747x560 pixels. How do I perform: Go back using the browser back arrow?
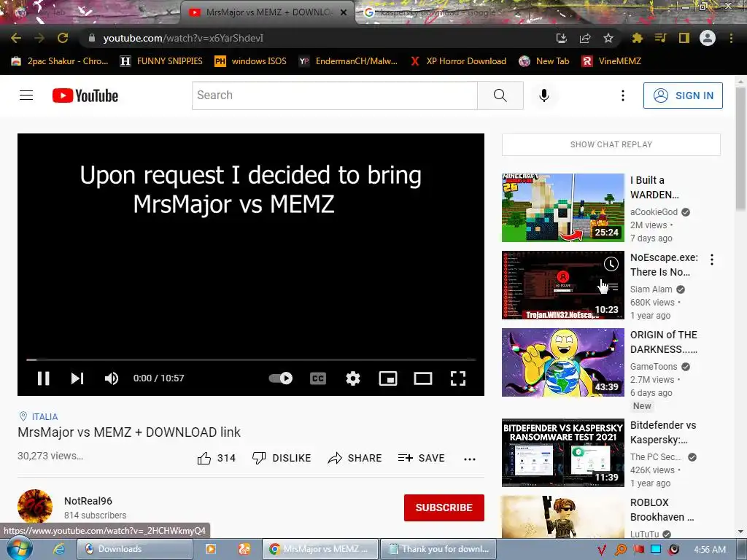click(x=16, y=38)
